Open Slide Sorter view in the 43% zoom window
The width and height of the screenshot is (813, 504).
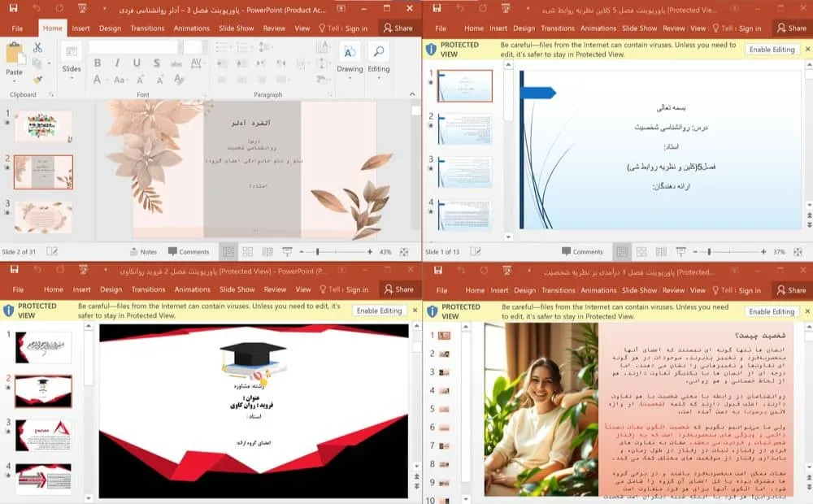(247, 252)
